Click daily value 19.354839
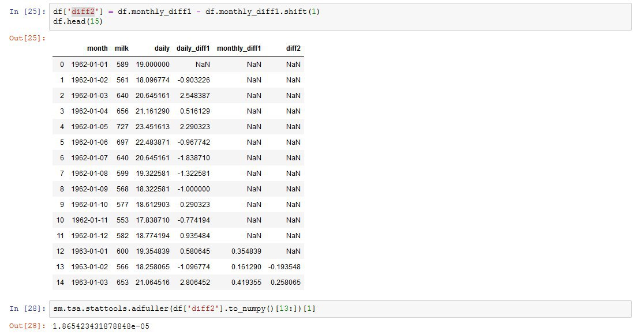This screenshot has width=644, height=335. [x=153, y=251]
